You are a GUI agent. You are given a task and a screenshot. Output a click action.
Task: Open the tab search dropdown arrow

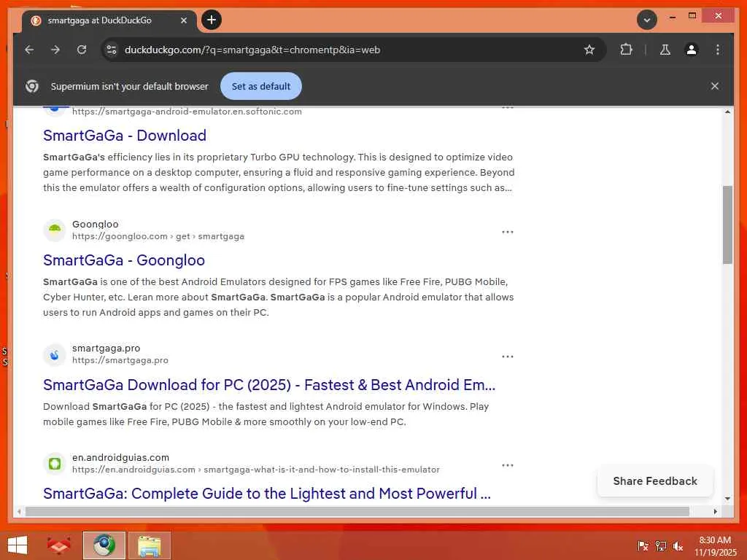647,20
